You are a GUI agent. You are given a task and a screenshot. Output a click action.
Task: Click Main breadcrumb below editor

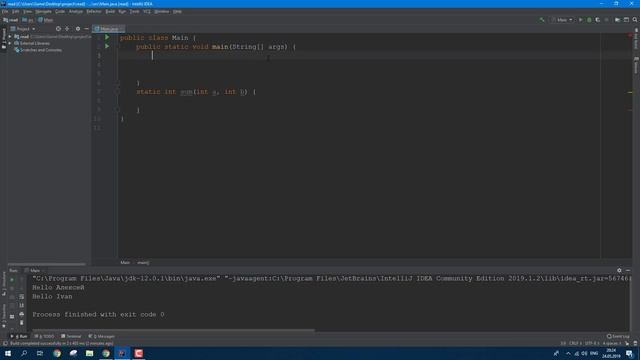point(125,262)
